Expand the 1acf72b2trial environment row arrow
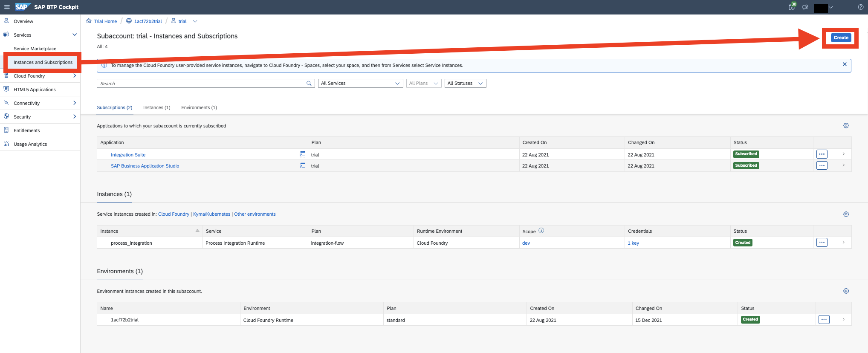 point(843,319)
